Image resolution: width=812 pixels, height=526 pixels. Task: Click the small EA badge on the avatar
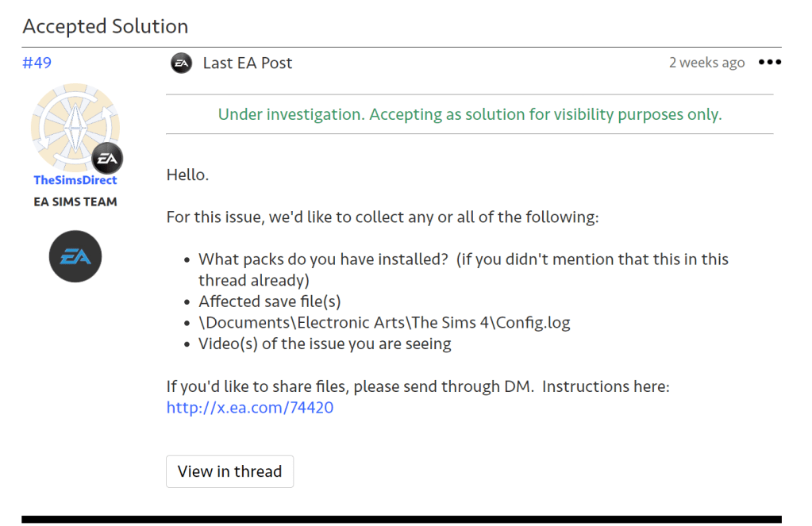[x=107, y=159]
